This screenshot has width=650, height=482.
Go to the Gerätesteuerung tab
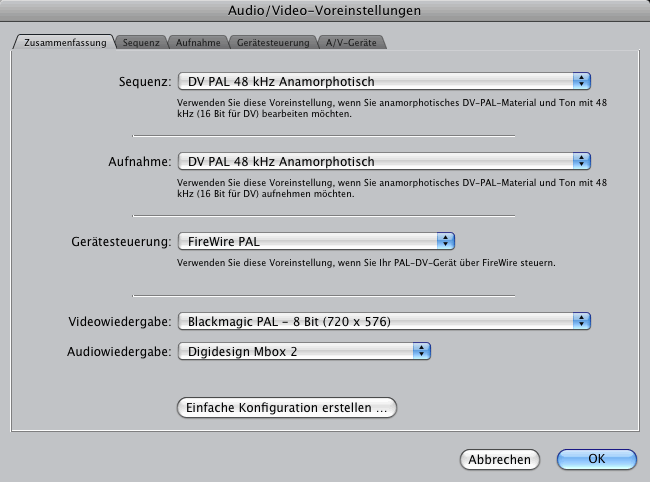273,42
